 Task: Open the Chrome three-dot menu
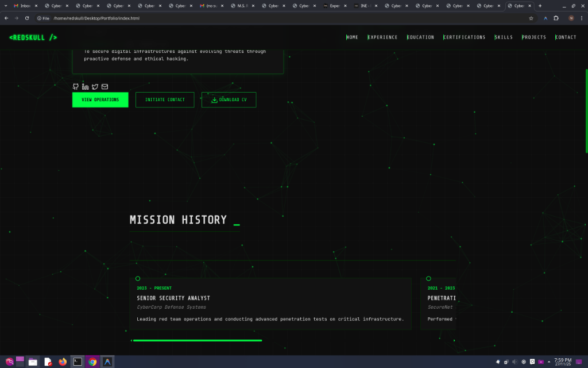582,18
